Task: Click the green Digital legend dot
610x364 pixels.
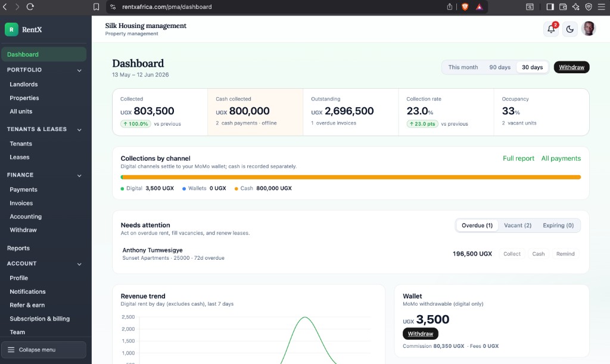Action: click(x=122, y=189)
